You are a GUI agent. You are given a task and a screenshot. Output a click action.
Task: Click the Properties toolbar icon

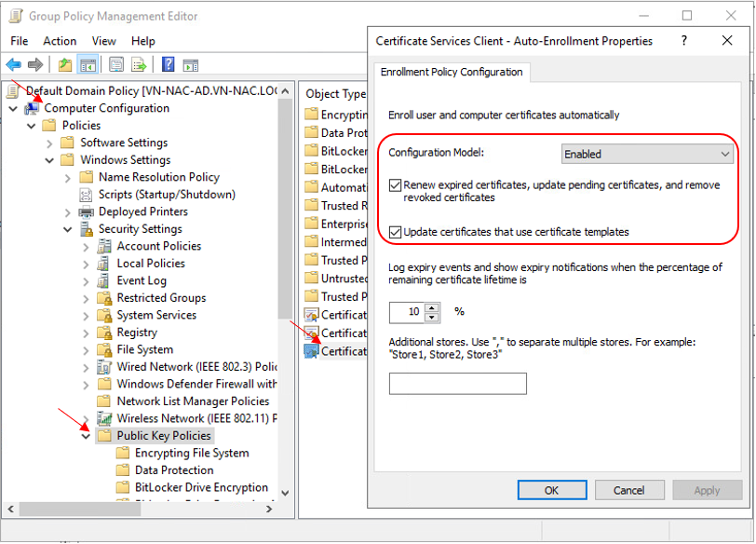pyautogui.click(x=116, y=64)
